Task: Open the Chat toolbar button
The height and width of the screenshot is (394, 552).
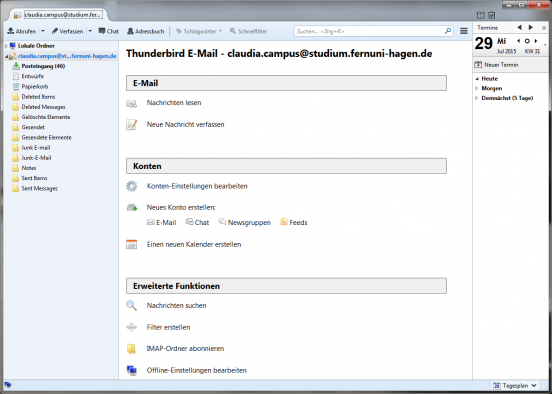Action: (x=108, y=31)
